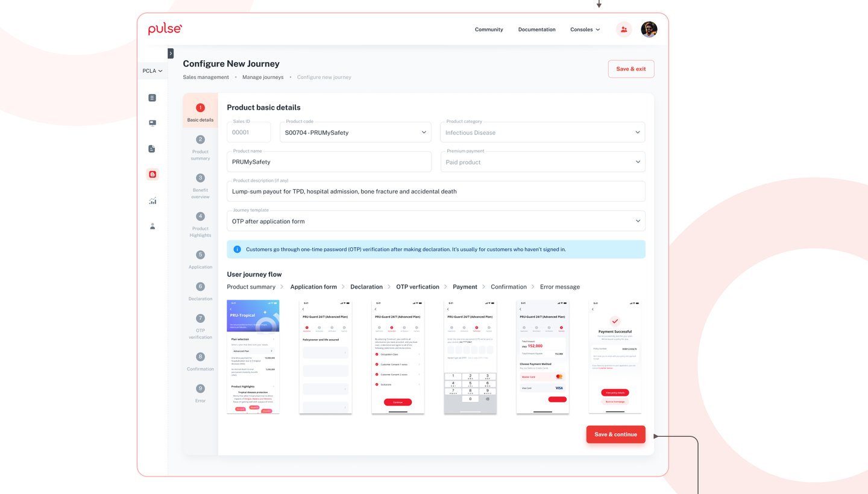868x494 pixels.
Task: Click the Pulse logo
Action: pos(165,29)
